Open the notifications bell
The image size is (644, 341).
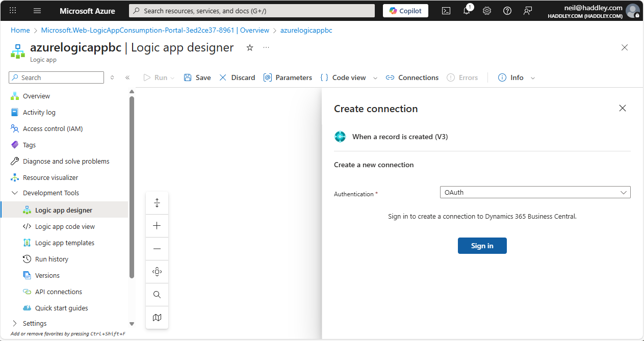[467, 11]
